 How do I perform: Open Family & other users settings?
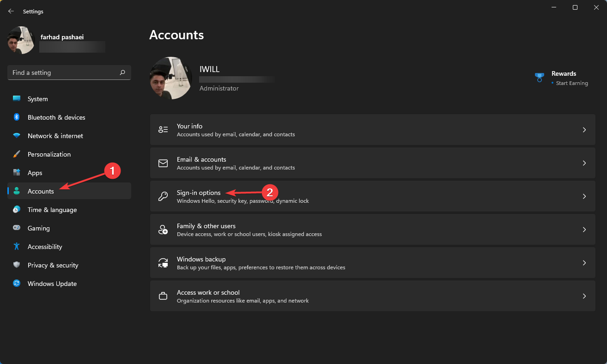(x=373, y=229)
